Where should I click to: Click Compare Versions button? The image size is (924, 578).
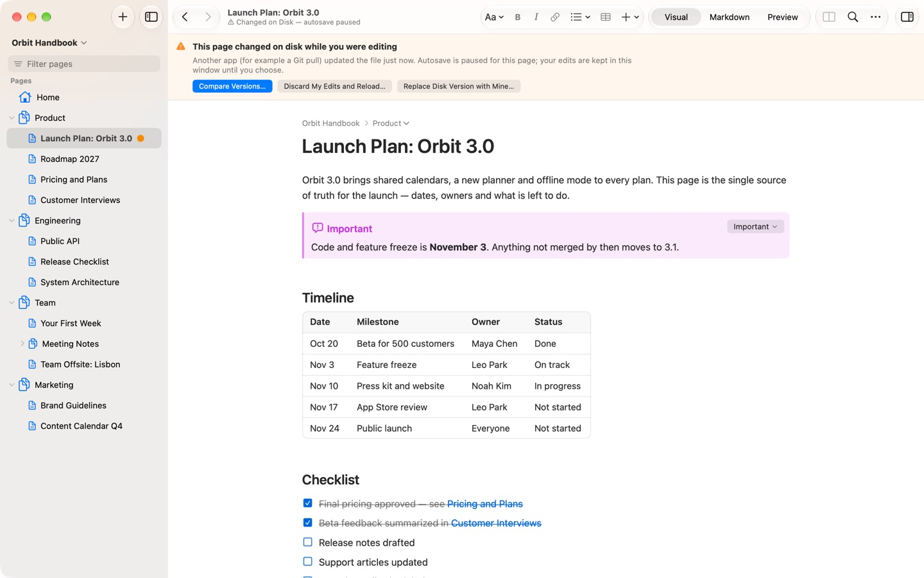coord(232,86)
